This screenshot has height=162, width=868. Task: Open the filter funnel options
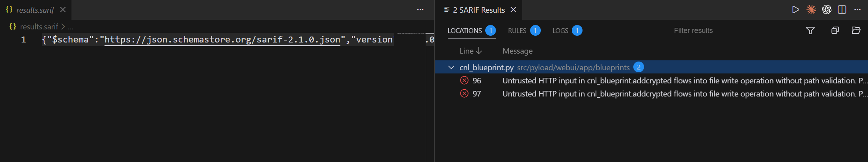pyautogui.click(x=810, y=31)
